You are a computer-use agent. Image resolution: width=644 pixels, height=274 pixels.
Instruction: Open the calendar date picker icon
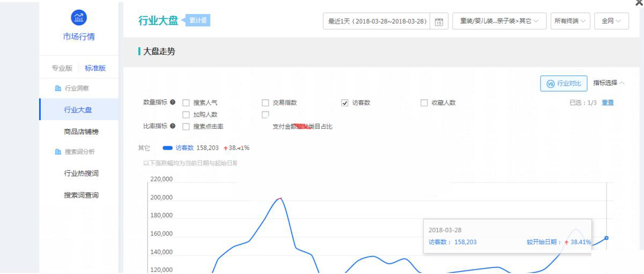point(439,21)
